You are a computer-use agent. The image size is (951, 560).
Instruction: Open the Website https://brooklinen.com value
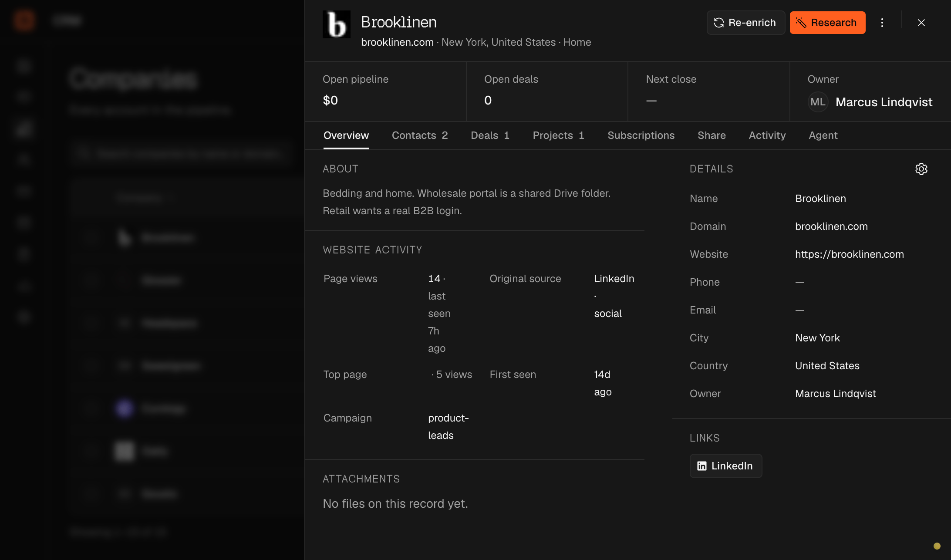pyautogui.click(x=850, y=254)
